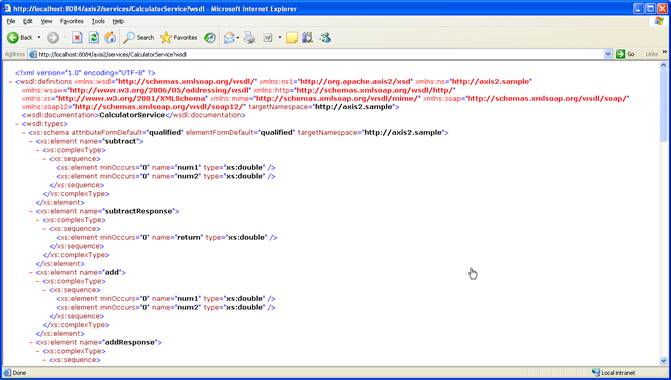Print the page with the printer icon

[249, 38]
